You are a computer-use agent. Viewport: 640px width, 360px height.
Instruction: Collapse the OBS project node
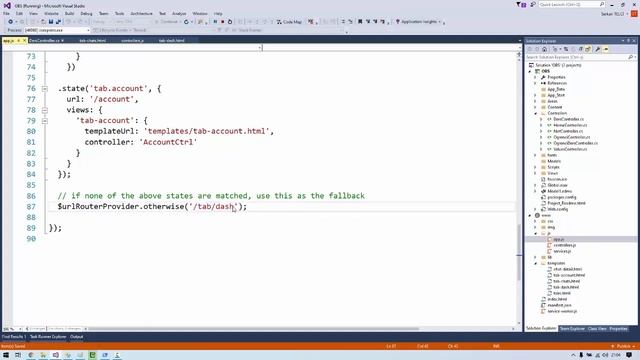pos(530,71)
